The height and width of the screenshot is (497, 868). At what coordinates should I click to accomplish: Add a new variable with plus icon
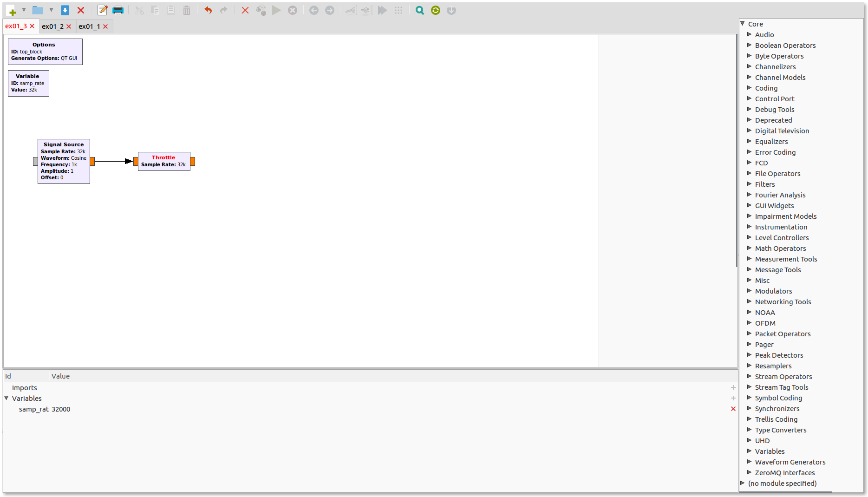tap(733, 398)
